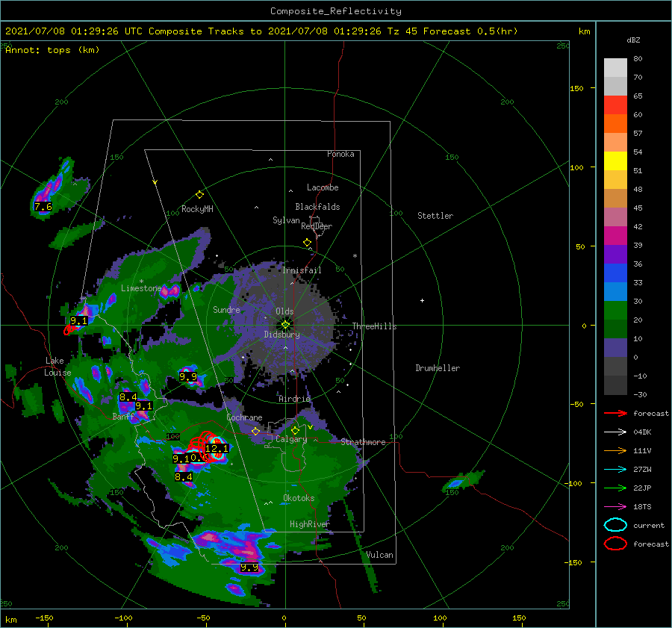
Task: Click the yellow diamond marker near RockyMH
Action: [199, 195]
